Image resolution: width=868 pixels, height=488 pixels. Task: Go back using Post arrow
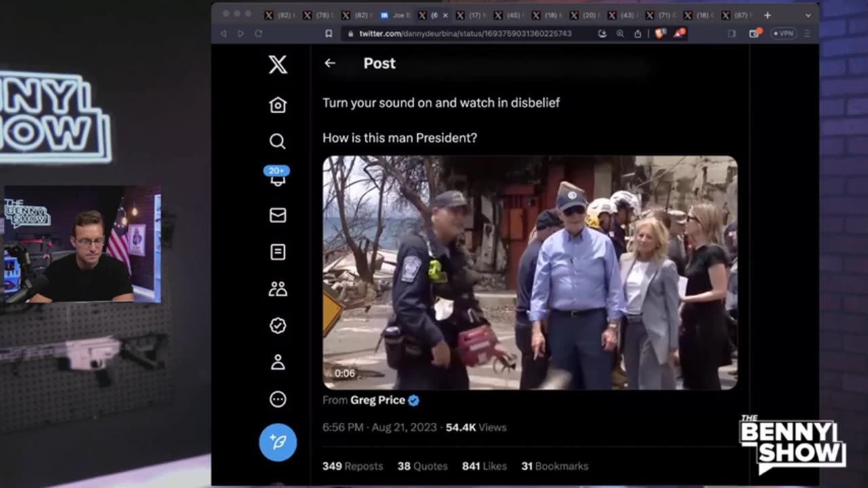click(x=330, y=63)
